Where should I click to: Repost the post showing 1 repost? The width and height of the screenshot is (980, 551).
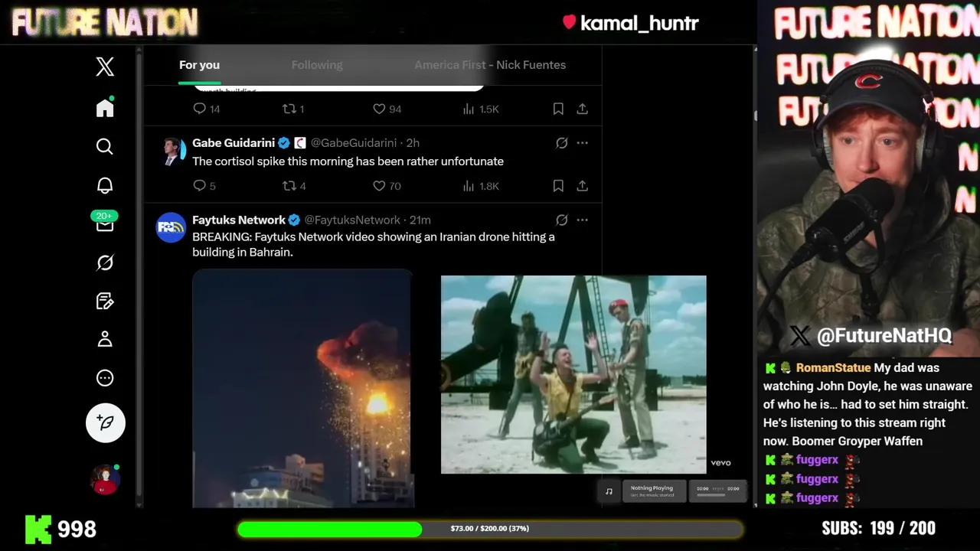pos(293,109)
